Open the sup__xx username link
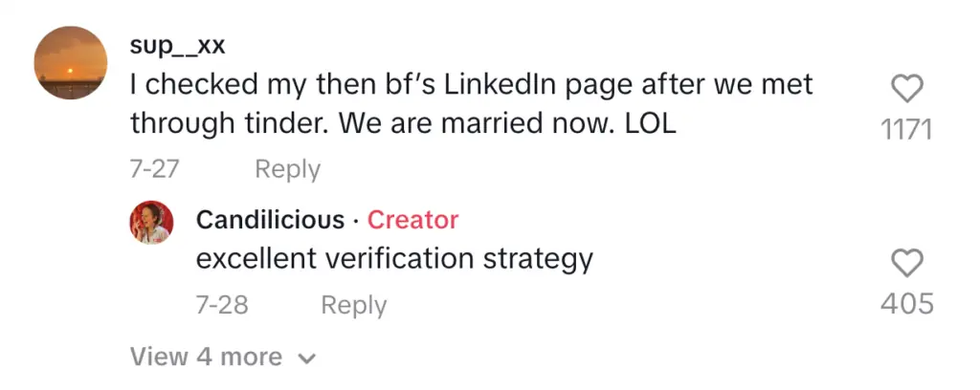Image resolution: width=980 pixels, height=390 pixels. pos(177,45)
